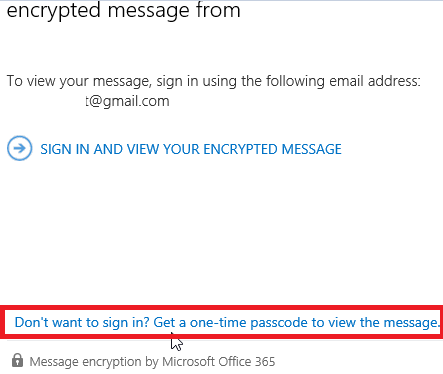Image resolution: width=443 pixels, height=374 pixels.
Task: Click the words 'Don't want to sign in?'
Action: pyautogui.click(x=82, y=322)
